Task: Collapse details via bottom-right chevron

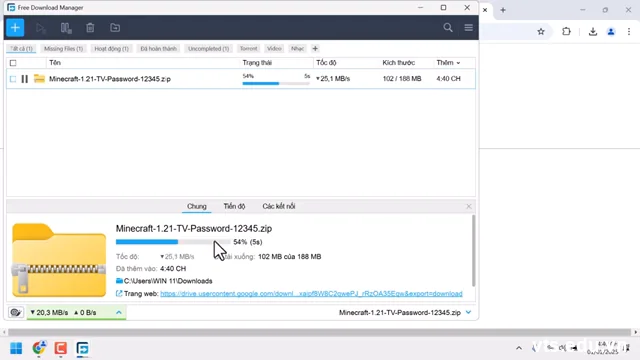Action: click(x=469, y=313)
